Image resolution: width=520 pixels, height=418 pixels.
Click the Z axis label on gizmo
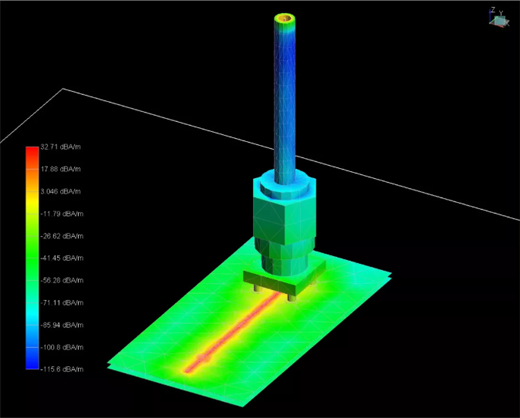click(493, 10)
